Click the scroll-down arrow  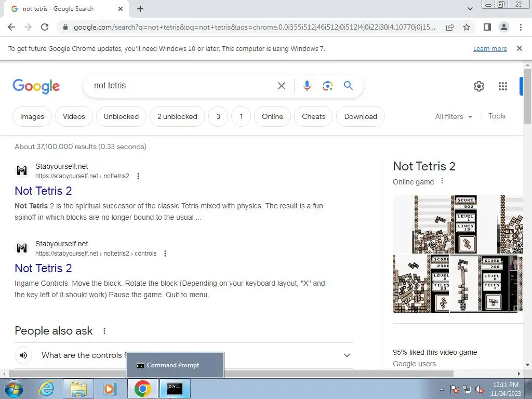(x=527, y=365)
